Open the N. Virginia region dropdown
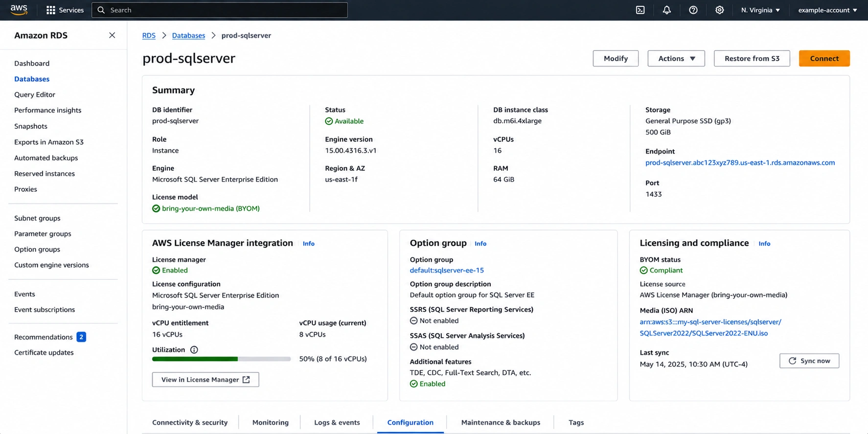Screen dimensions: 868x434 [x=760, y=10]
